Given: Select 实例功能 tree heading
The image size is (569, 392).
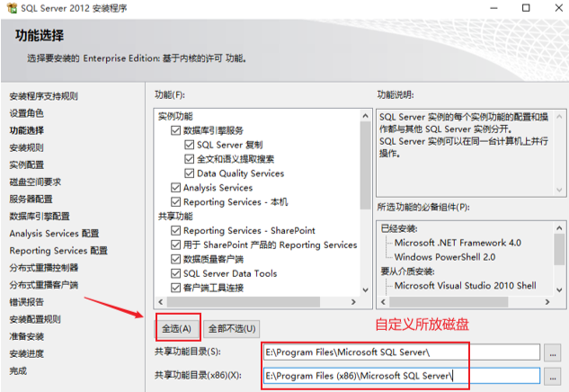Looking at the screenshot, I should tap(175, 117).
